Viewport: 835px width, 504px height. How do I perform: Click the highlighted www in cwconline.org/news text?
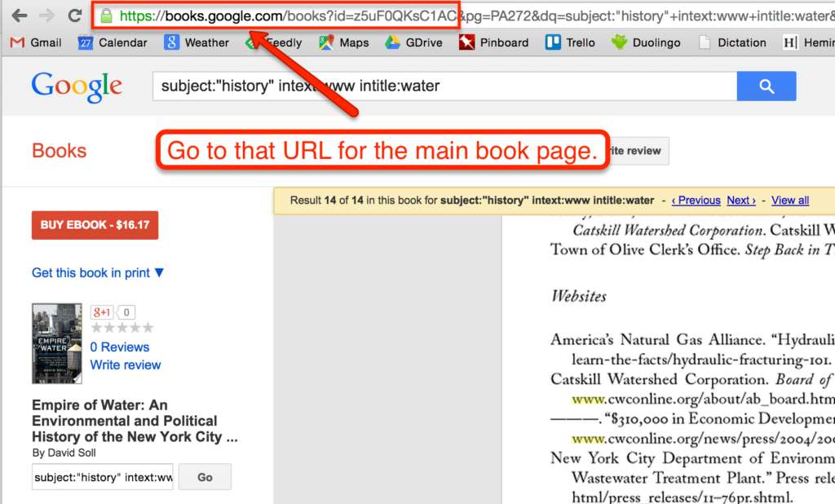point(589,439)
